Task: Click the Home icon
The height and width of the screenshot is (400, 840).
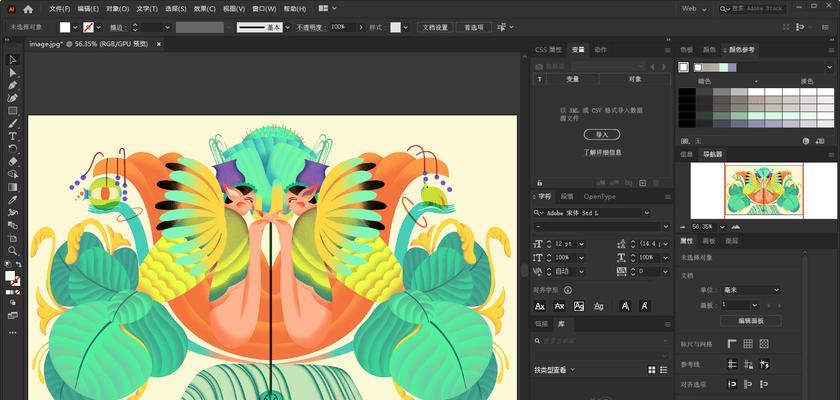Action: pyautogui.click(x=28, y=9)
